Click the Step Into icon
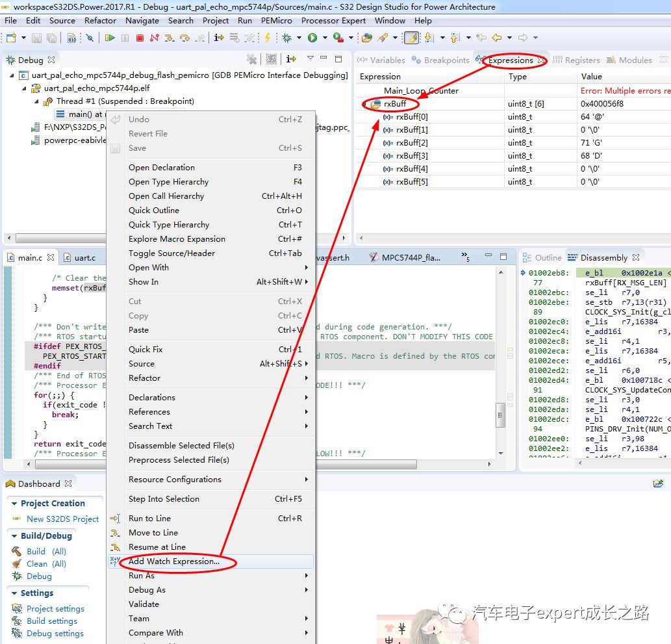Screen dimensions: 671x644 coord(170,38)
